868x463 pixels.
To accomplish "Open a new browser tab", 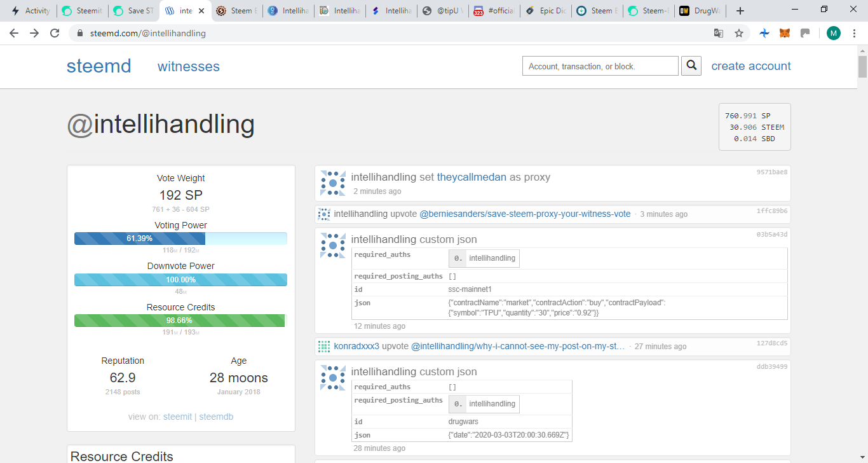I will 740,11.
